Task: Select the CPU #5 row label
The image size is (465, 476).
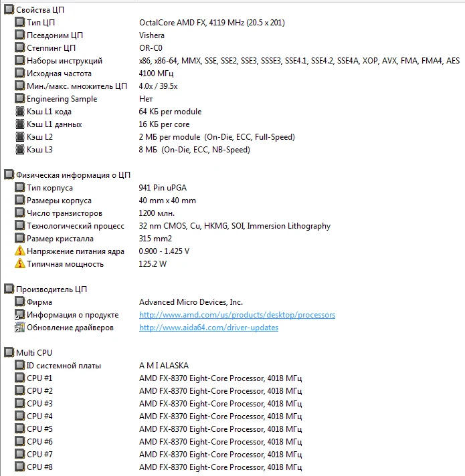Action: (x=39, y=429)
